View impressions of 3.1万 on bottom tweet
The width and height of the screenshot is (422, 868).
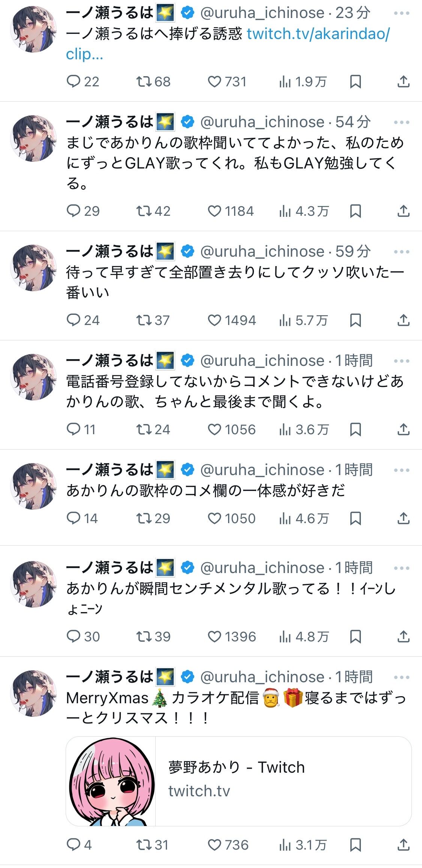coord(303,845)
